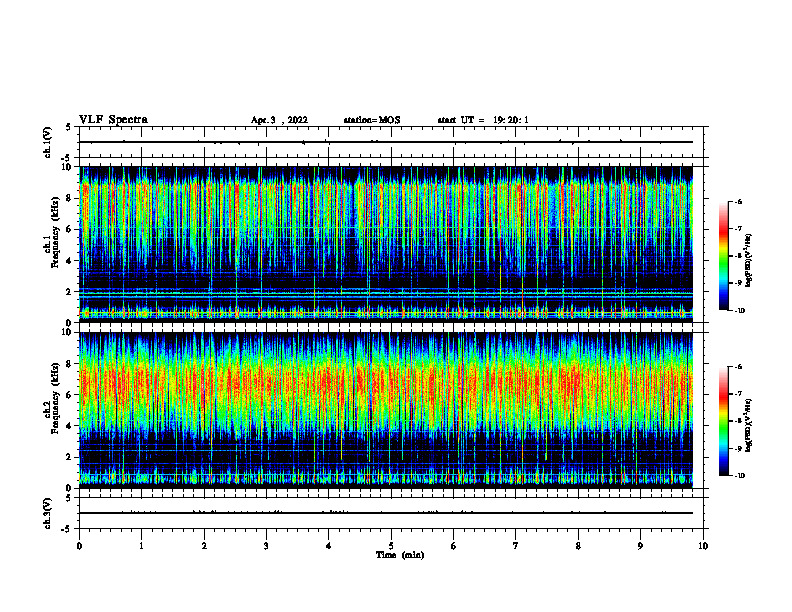Viewport: 792px width, 612px height.
Task: Click the ch.1 colorbar log(PSD) unit label
Action: pyautogui.click(x=749, y=260)
